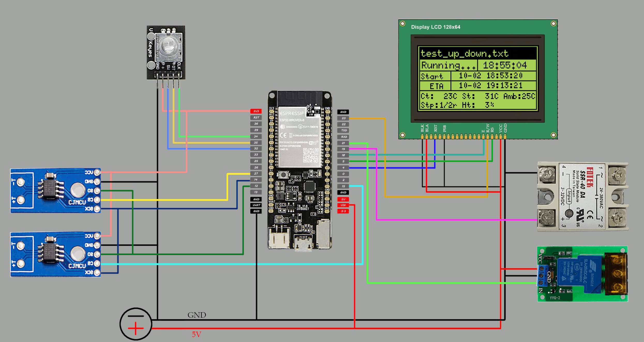Click the 'ETA' row label on LCD
The width and height of the screenshot is (644, 342).
point(436,86)
